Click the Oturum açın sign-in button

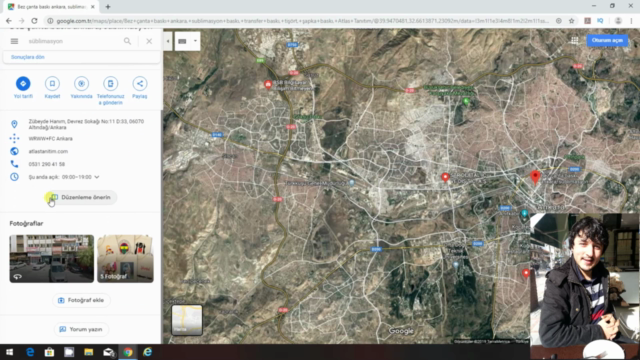(607, 40)
